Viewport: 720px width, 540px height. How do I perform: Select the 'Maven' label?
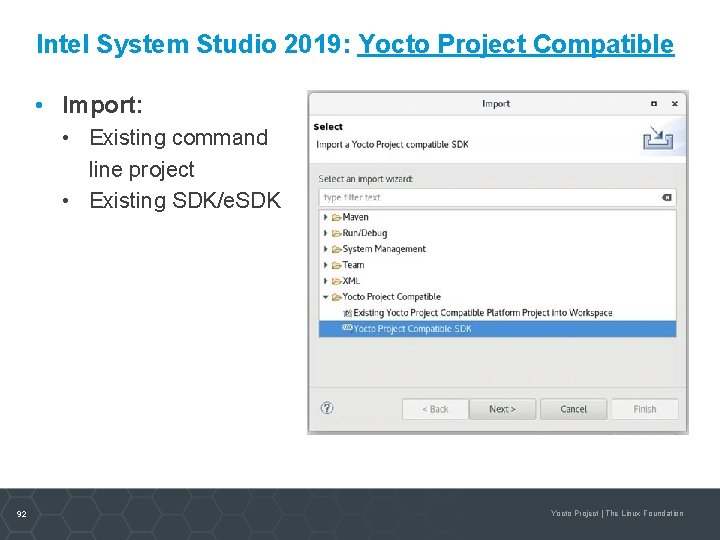(355, 217)
